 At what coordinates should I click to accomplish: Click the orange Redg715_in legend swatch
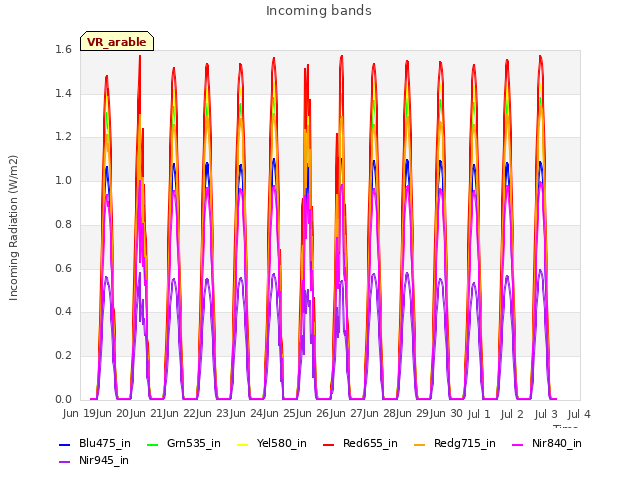click(x=420, y=444)
